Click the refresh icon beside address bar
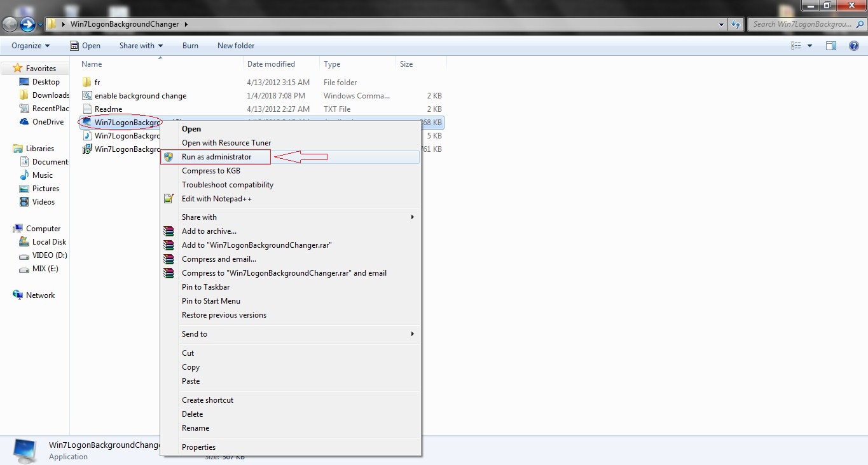 (x=736, y=25)
